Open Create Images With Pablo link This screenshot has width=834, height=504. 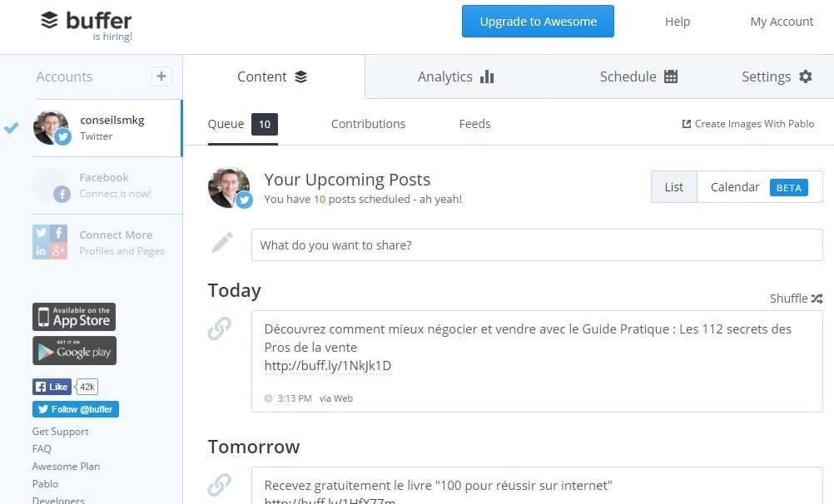(x=747, y=124)
